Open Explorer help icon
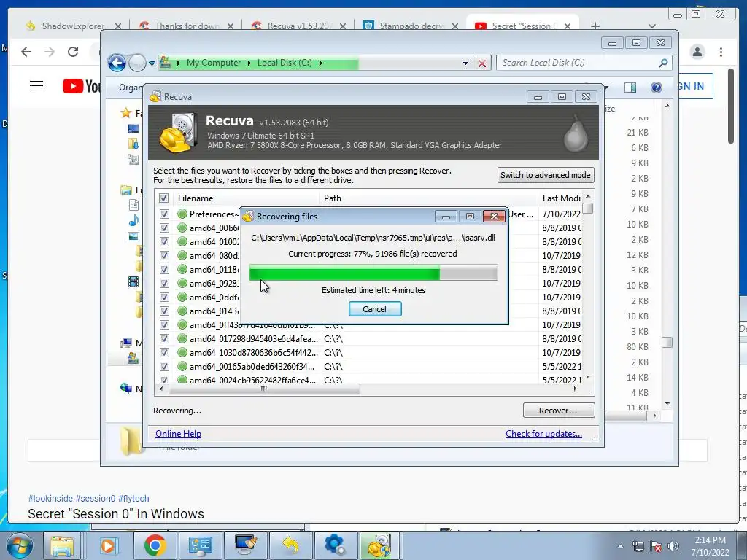This screenshot has width=747, height=560. pyautogui.click(x=657, y=87)
